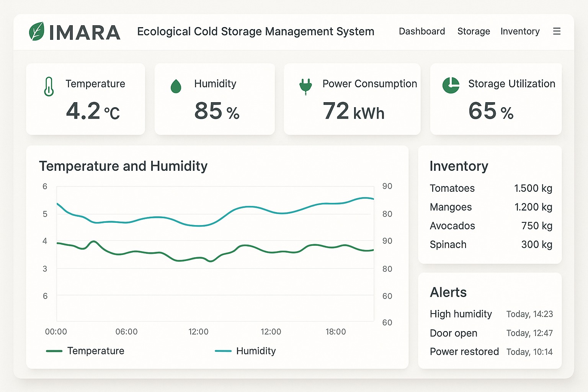Select the Tomatoes inventory row
The image size is (588, 392).
point(491,188)
